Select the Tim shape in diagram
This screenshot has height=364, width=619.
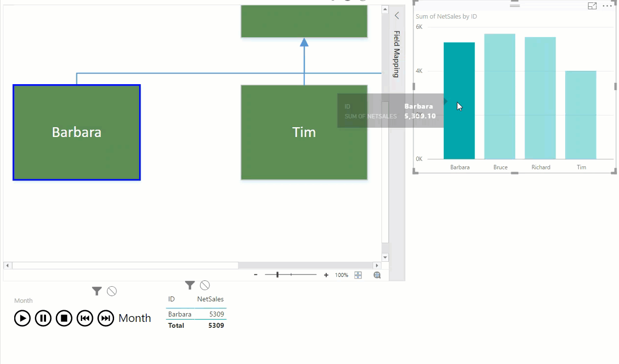304,133
